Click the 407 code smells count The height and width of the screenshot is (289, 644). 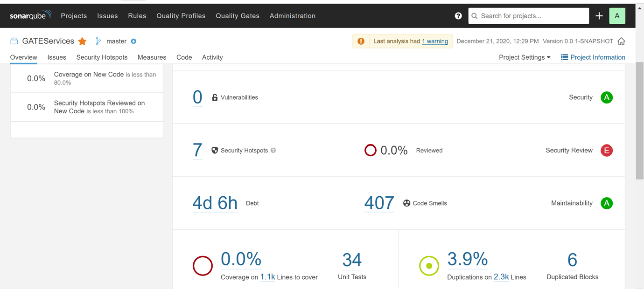[x=379, y=203]
